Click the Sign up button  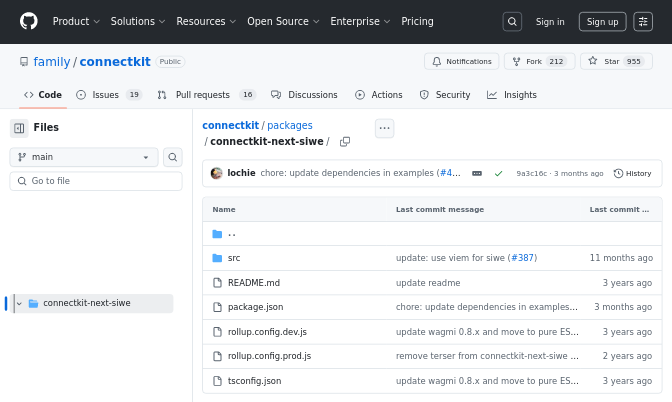pyautogui.click(x=602, y=22)
